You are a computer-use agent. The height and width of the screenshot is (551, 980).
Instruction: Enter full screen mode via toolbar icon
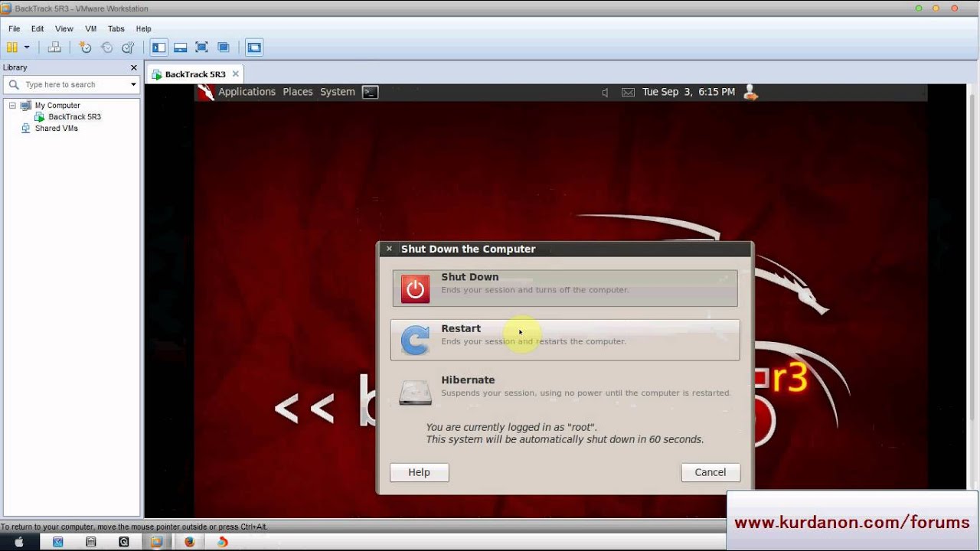(202, 47)
